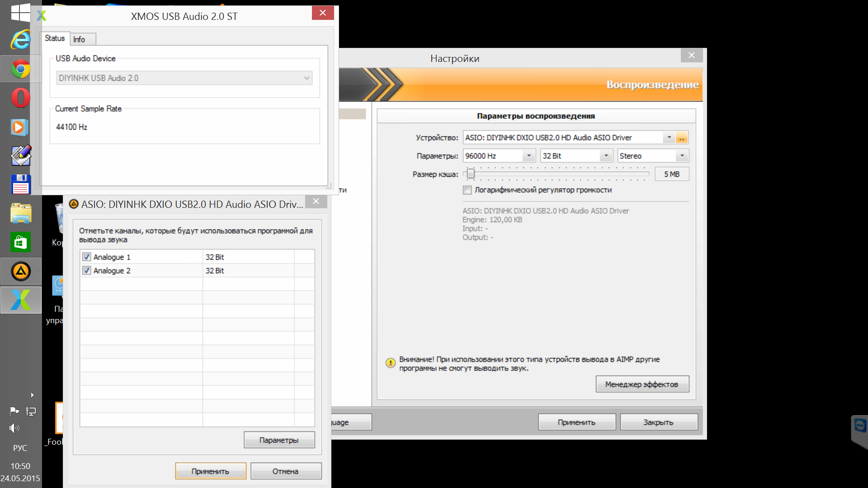Click the Language button partially visible
The width and height of the screenshot is (868, 488).
[x=351, y=422]
